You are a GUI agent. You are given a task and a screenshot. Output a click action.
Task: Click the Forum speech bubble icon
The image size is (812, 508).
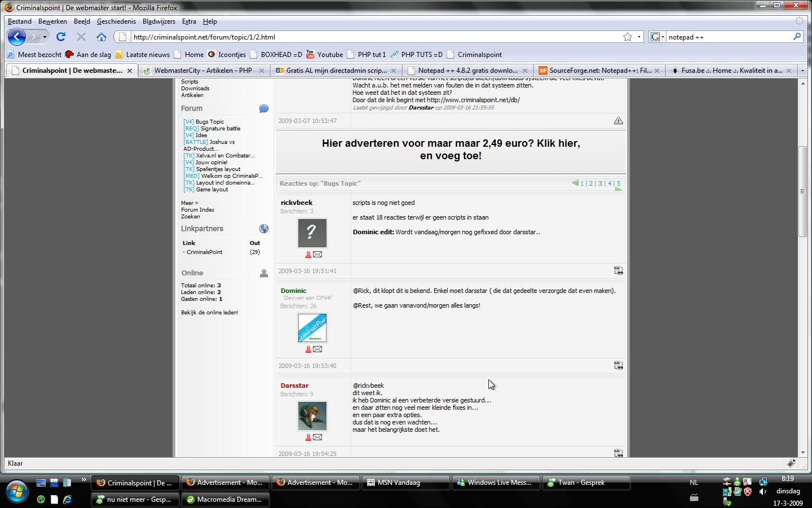(263, 108)
